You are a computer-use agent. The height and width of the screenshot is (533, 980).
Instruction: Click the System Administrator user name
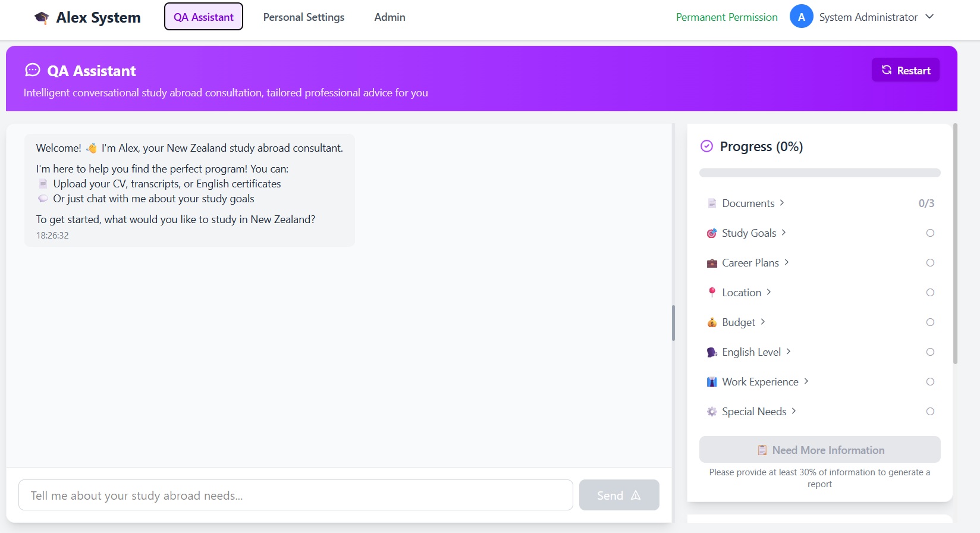(868, 17)
